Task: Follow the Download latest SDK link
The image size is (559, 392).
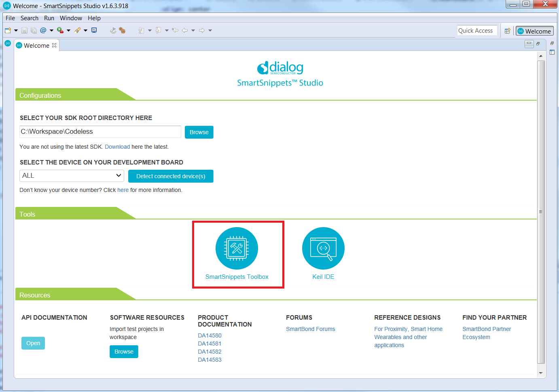Action: click(117, 147)
